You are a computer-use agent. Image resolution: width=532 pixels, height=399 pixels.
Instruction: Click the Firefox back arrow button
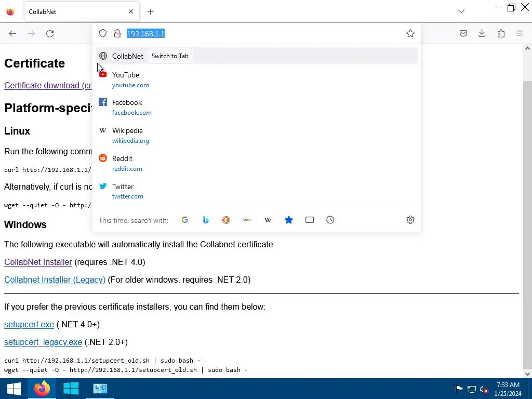coord(12,34)
